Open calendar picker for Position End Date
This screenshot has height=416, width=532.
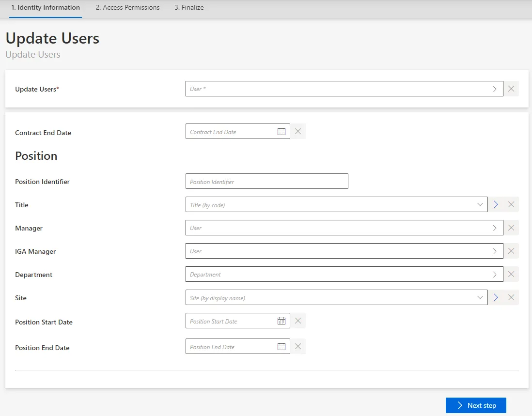point(282,346)
